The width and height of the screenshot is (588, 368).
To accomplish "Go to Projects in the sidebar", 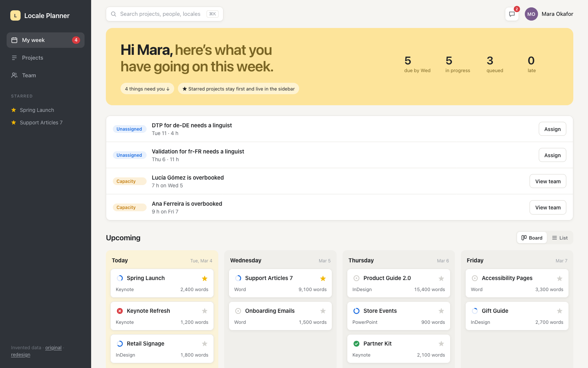I will pyautogui.click(x=46, y=58).
